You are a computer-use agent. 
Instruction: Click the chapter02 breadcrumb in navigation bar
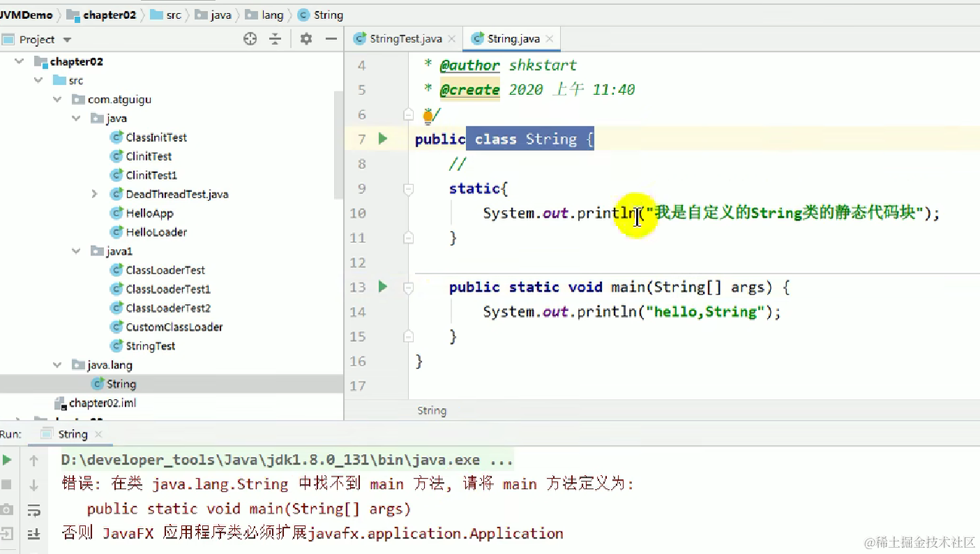pyautogui.click(x=109, y=15)
